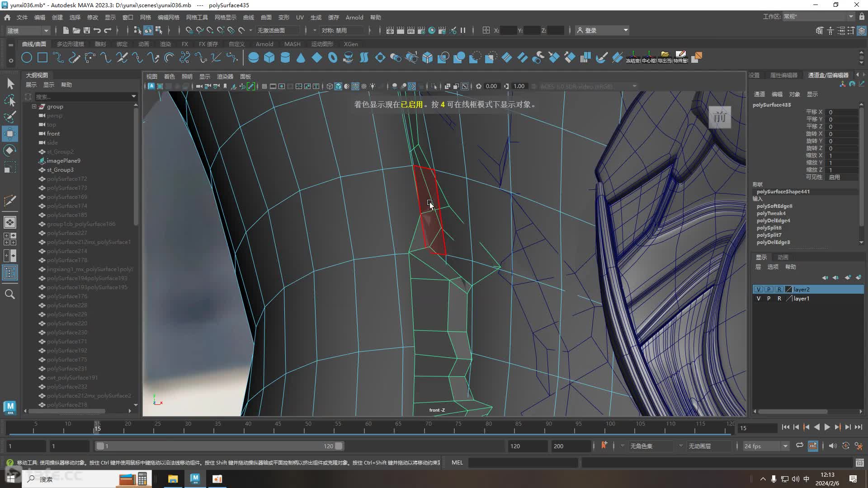Select the Select tool arrow
This screenshot has height=488, width=868.
coord(10,84)
